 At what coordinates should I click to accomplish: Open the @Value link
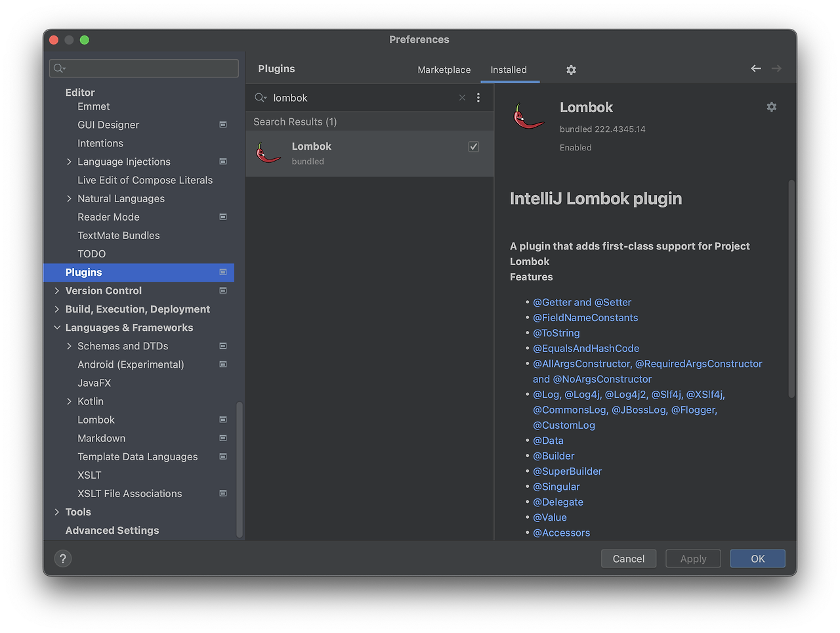[550, 517]
